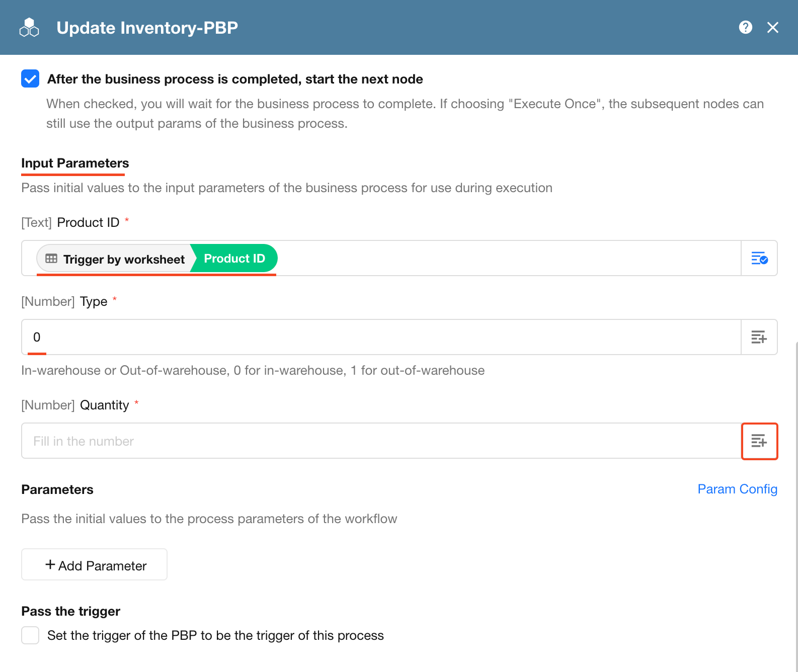Click into the Type input showing 0

381,337
